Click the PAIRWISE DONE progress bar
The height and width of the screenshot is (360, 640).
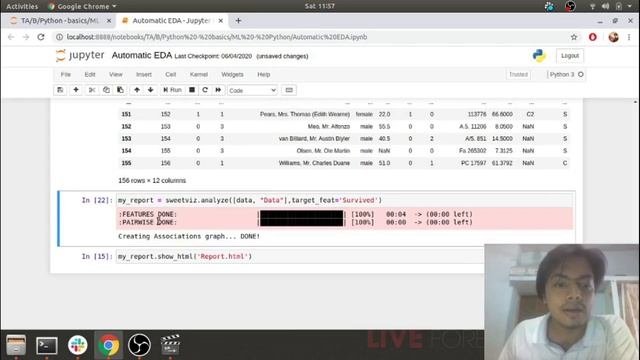302,222
